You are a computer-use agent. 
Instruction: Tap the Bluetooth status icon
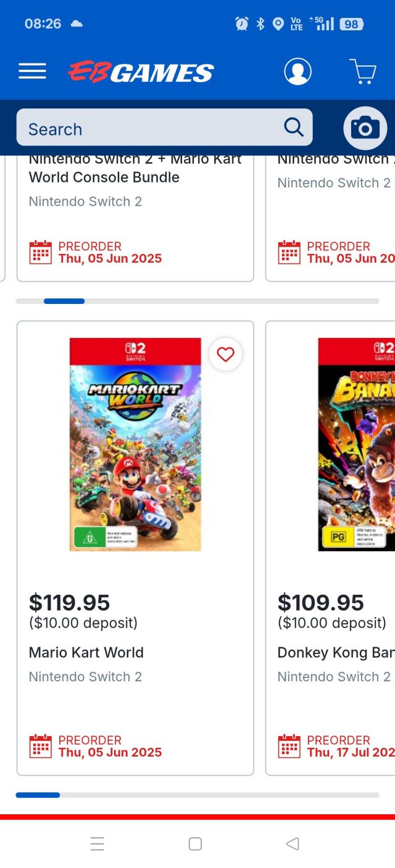[x=261, y=23]
